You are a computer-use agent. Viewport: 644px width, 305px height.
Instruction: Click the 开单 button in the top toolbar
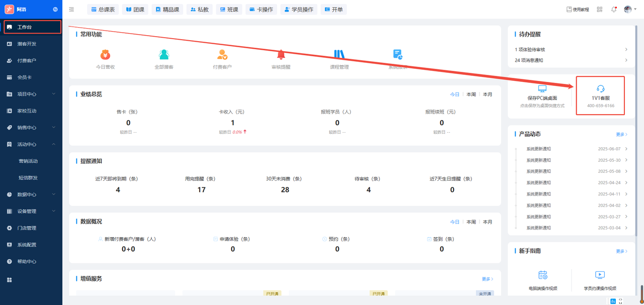[x=334, y=10]
